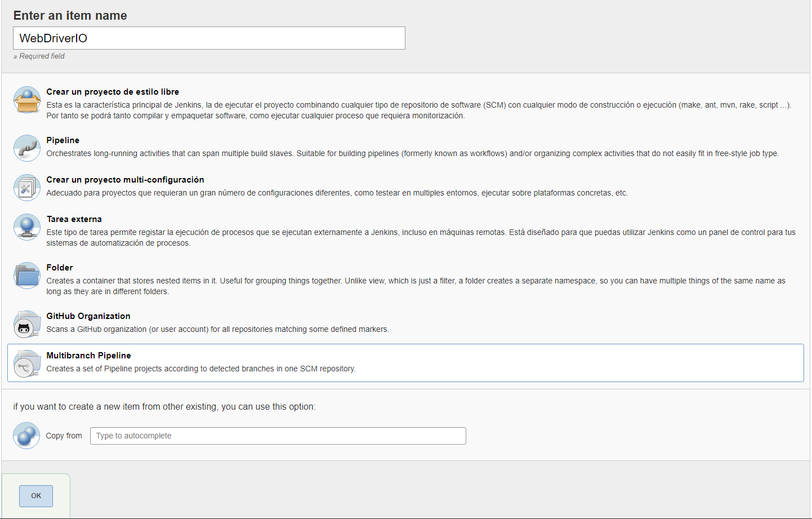Click the freestyle project box icon

[x=27, y=100]
